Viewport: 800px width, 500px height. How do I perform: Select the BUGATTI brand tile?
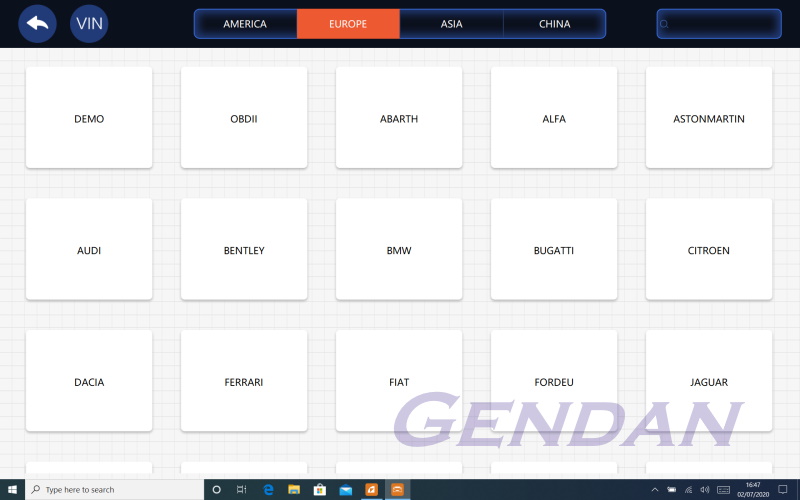coord(554,249)
